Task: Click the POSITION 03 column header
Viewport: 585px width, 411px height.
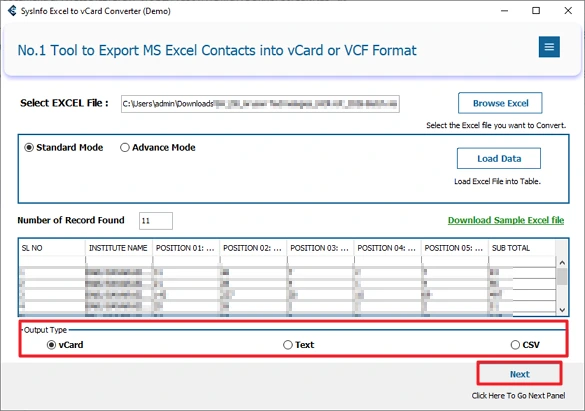Action: click(x=320, y=248)
